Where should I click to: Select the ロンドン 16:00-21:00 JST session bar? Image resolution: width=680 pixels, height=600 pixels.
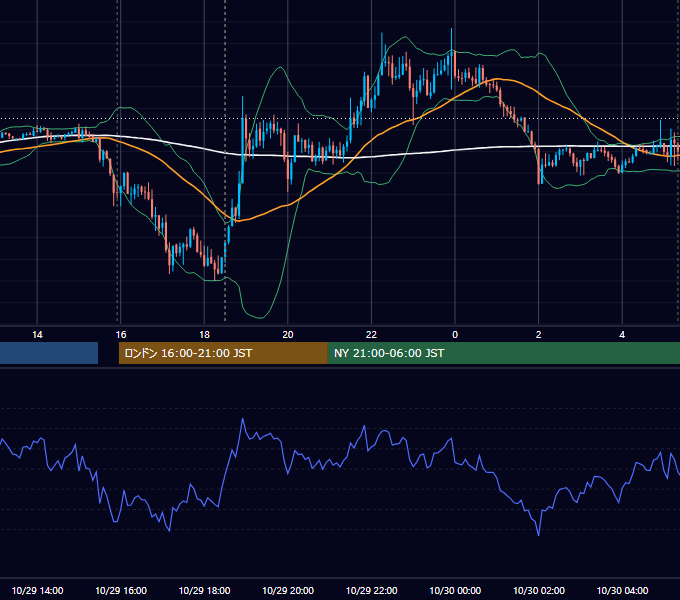click(223, 353)
